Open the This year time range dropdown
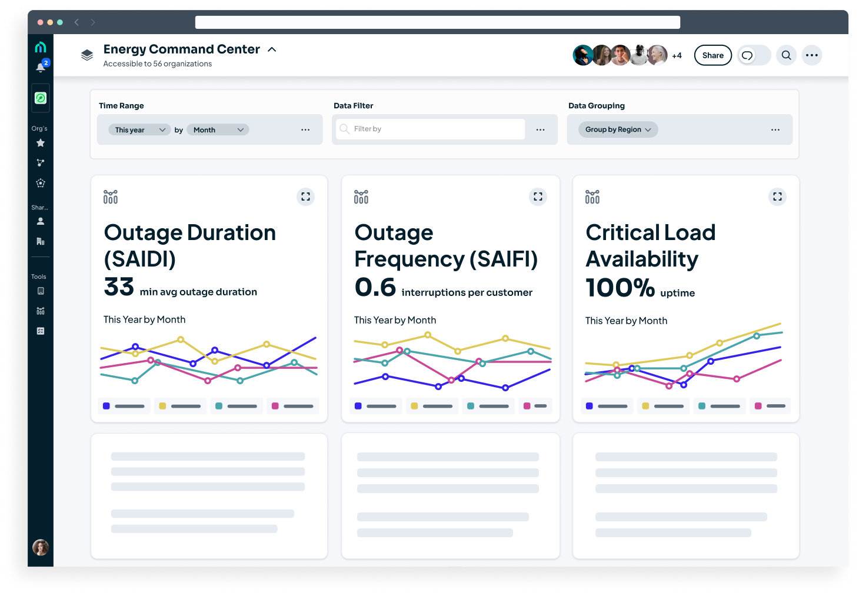Image resolution: width=859 pixels, height=616 pixels. point(139,130)
